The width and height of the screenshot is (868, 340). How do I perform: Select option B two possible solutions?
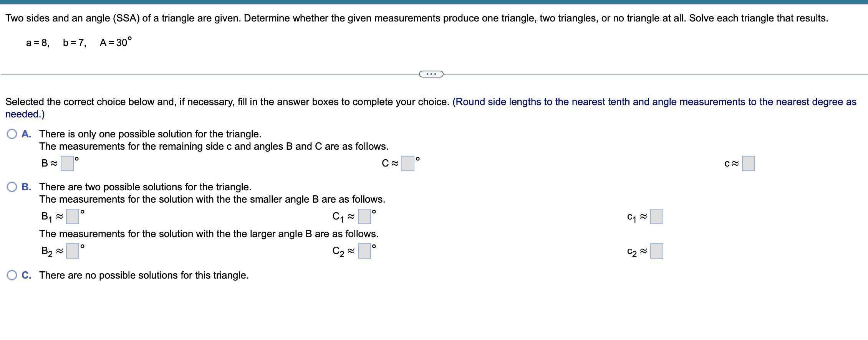pyautogui.click(x=12, y=187)
